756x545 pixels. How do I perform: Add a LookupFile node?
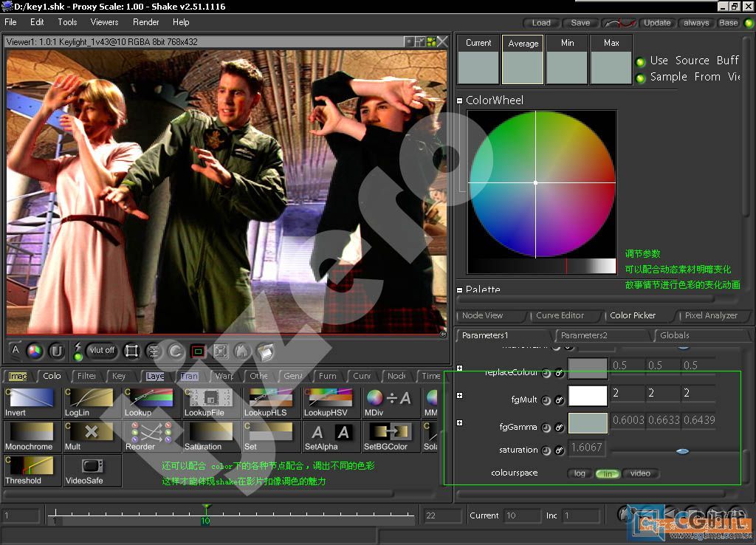(211, 402)
